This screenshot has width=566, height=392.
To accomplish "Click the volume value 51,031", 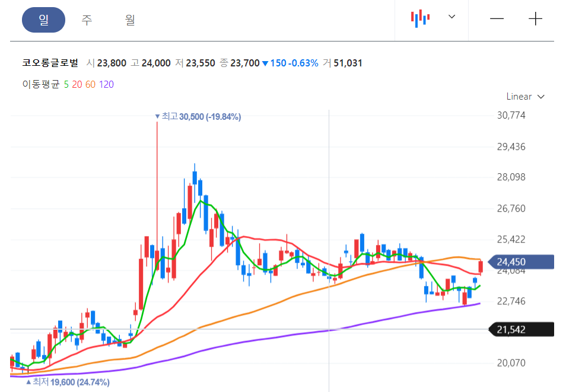I will click(x=348, y=63).
